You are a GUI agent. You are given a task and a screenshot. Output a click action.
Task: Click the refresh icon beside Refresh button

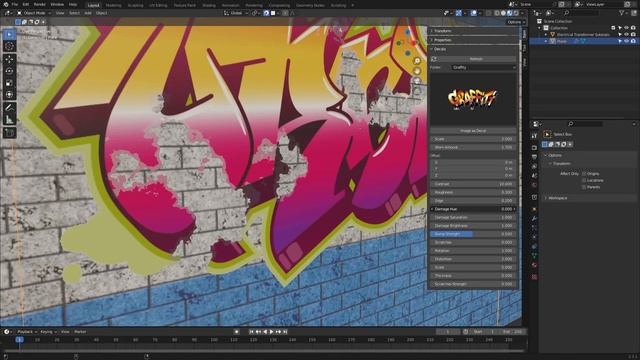[x=433, y=59]
